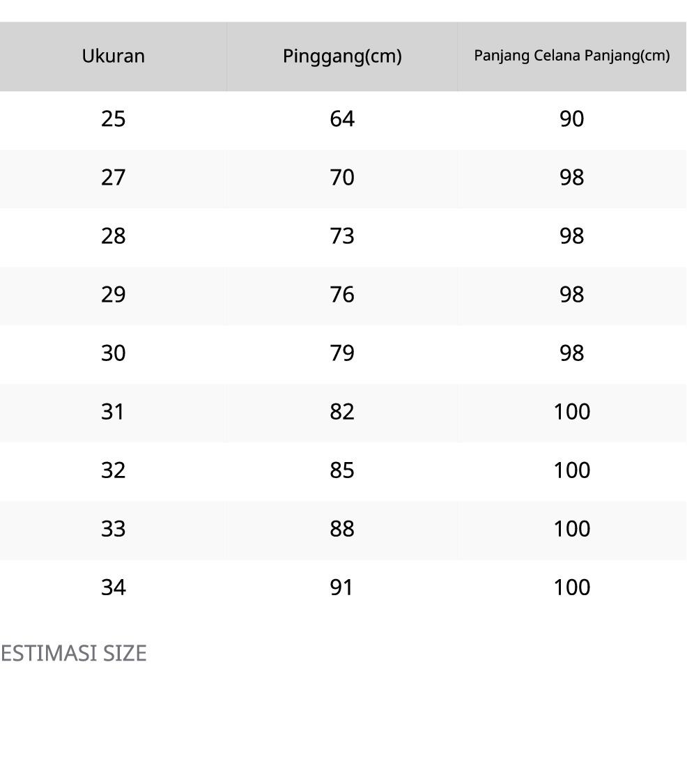Screen dimensions: 687x784
Task: Click the 88 waist measurement
Action: [342, 529]
